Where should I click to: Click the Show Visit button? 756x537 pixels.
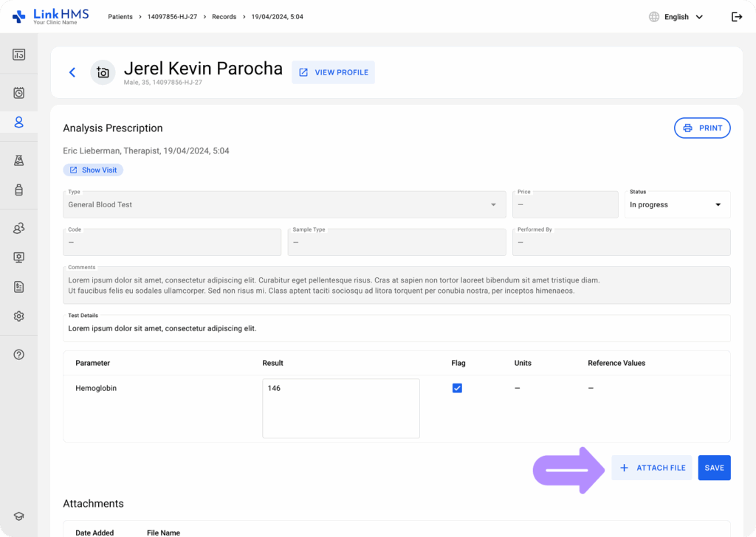pos(93,170)
